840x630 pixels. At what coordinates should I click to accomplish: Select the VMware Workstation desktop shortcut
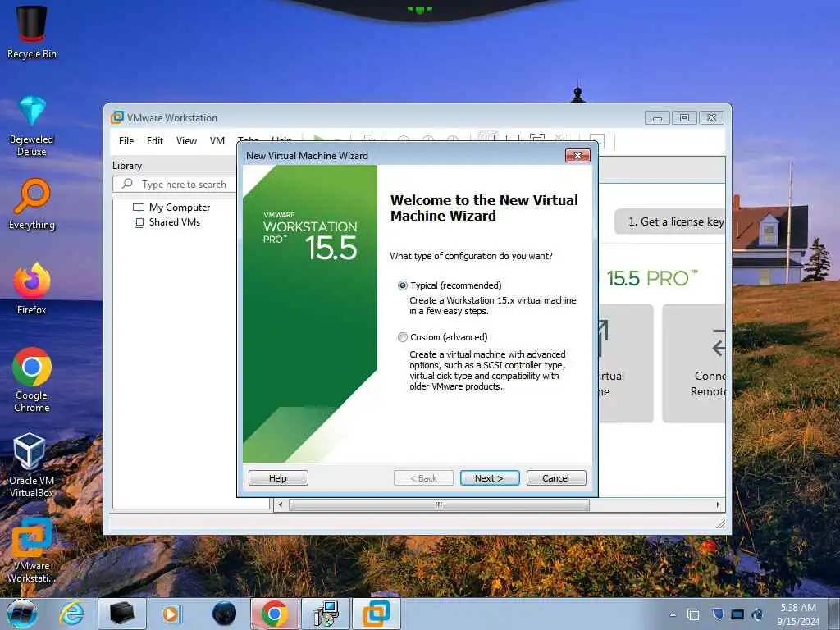[32, 550]
